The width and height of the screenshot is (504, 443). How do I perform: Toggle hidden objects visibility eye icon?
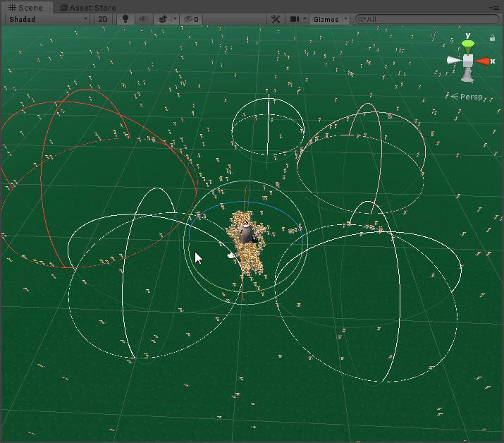(x=191, y=19)
